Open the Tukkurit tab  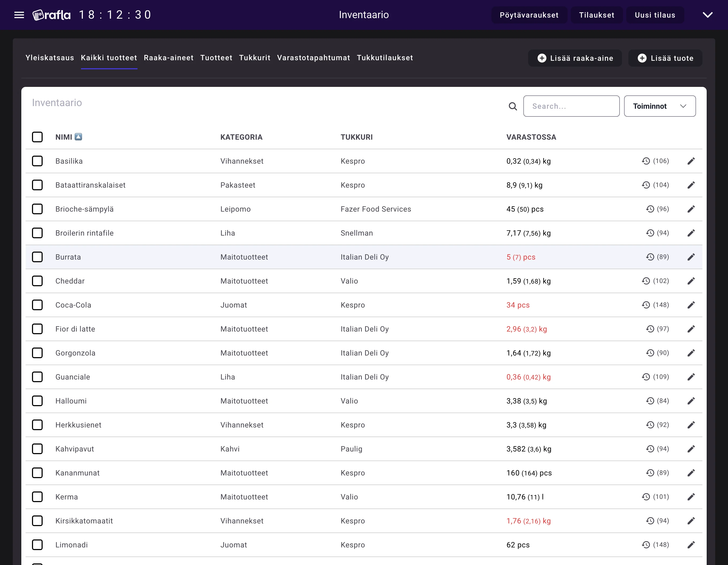[x=255, y=58]
